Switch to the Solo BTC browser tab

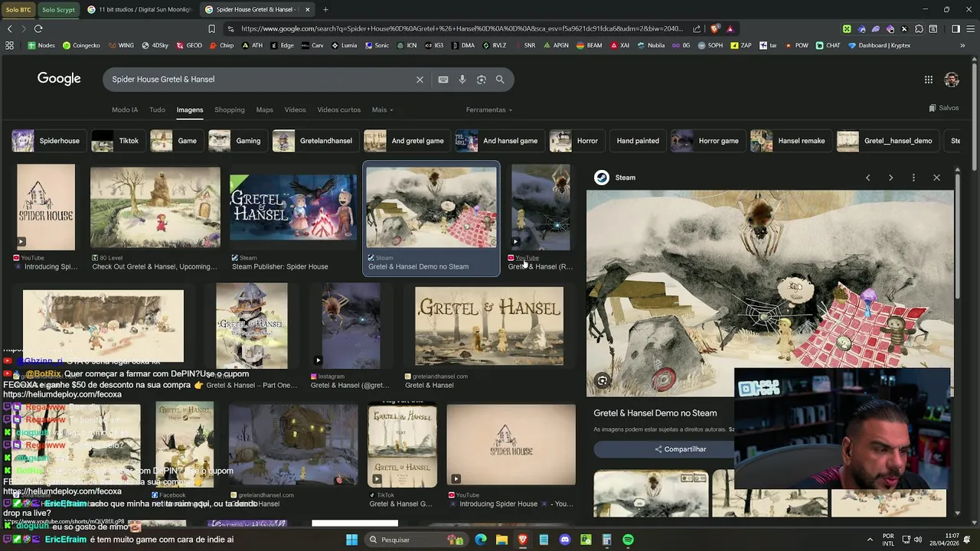[18, 9]
